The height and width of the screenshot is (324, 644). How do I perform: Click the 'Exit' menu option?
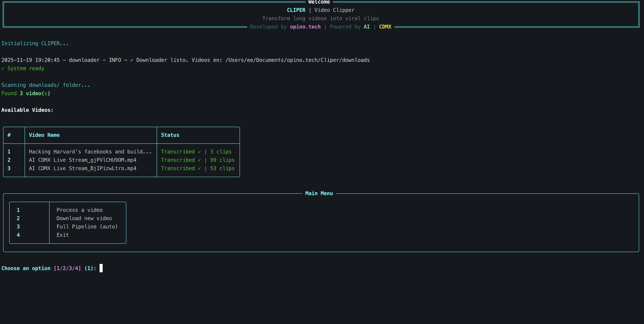tap(63, 235)
